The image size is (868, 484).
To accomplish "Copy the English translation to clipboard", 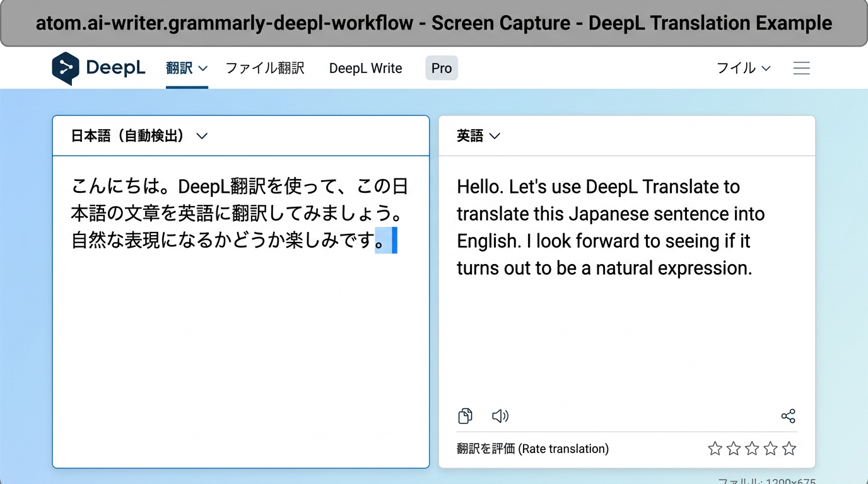I will pos(465,416).
